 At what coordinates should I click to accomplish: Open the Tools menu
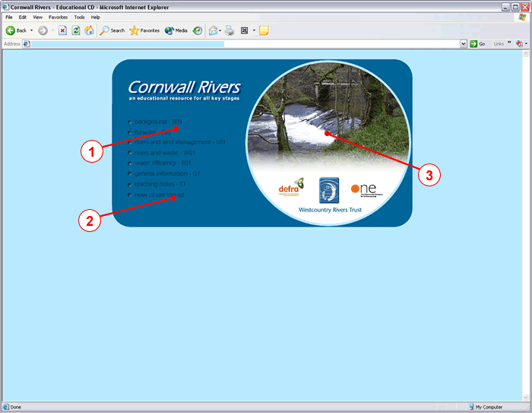click(x=79, y=17)
